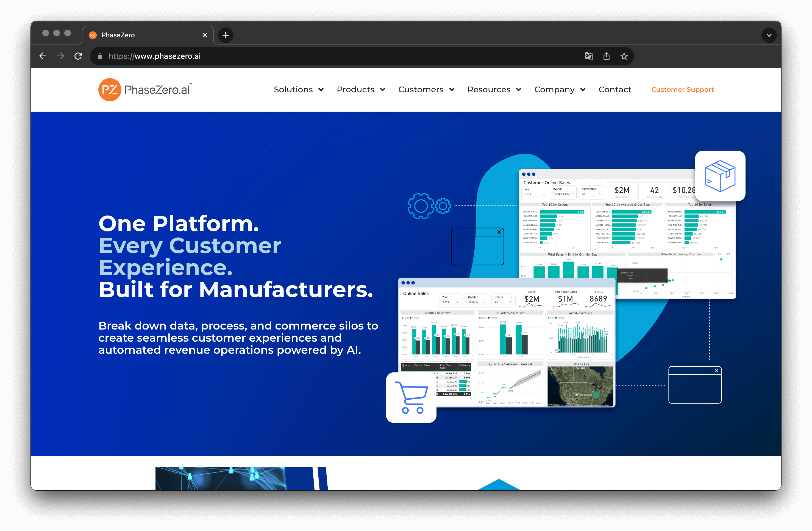Open Year 2022 dropdown in Online Sales

(451, 302)
